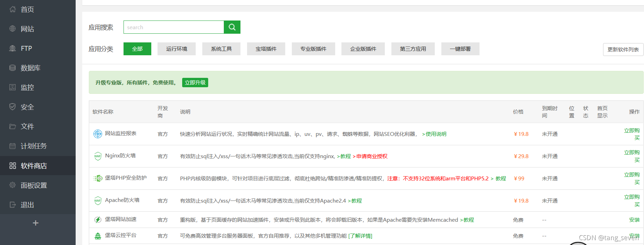The width and height of the screenshot is (644, 245).
Task: Click the calendar icon for 计划任务
Action: point(12,146)
